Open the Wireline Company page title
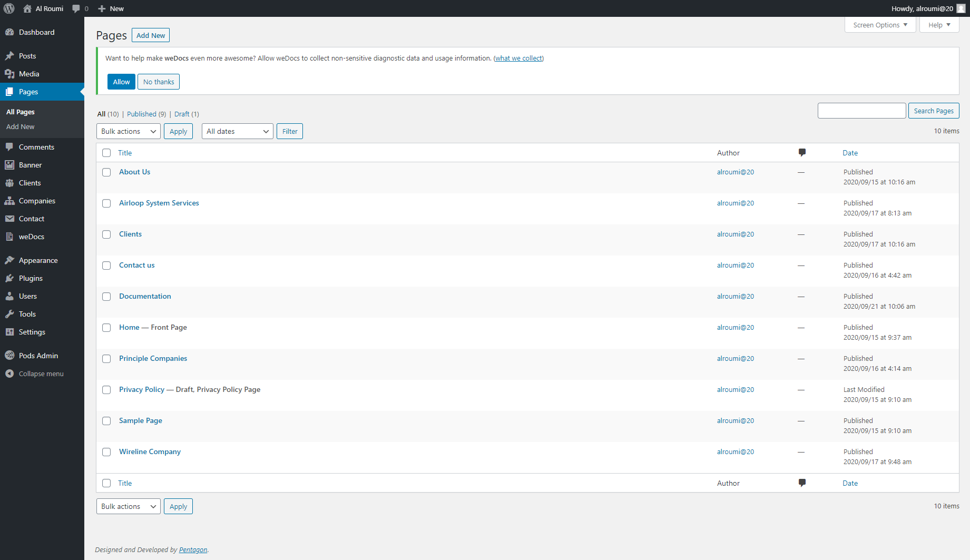The image size is (970, 560). click(150, 451)
